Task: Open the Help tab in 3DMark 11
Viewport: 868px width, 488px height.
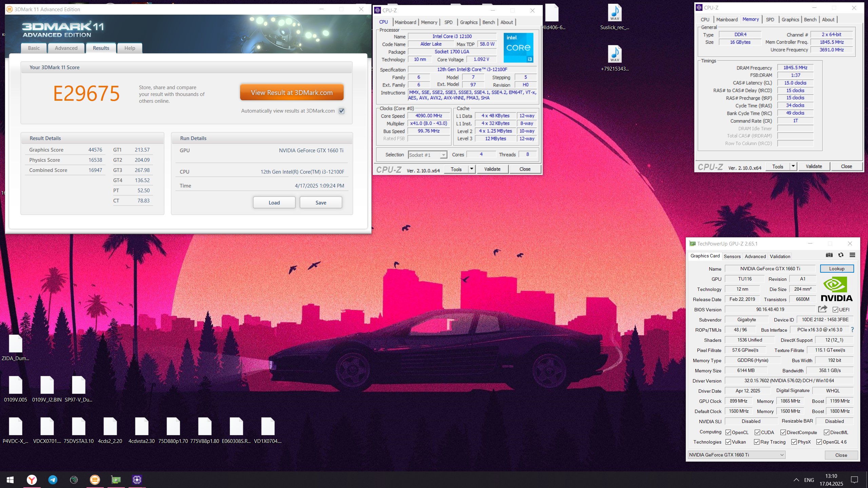Action: pos(130,48)
